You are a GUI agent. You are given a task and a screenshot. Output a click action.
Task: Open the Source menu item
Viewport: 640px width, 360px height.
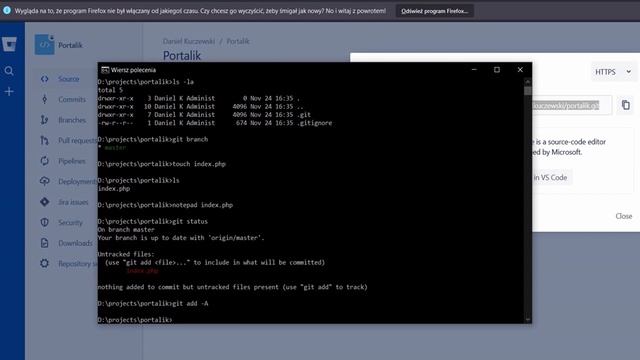coord(69,79)
